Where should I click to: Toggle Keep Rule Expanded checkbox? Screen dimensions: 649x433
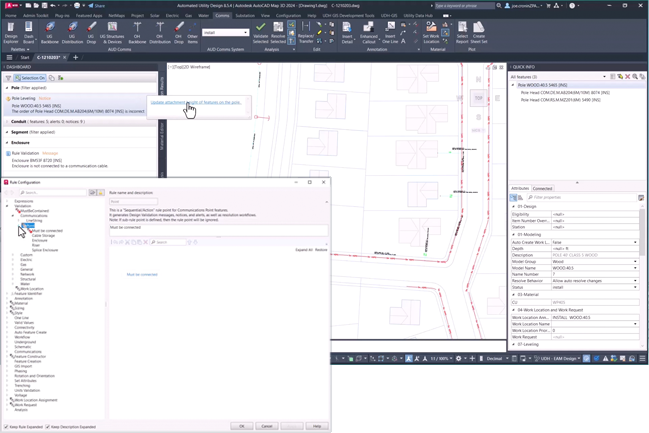pyautogui.click(x=6, y=426)
